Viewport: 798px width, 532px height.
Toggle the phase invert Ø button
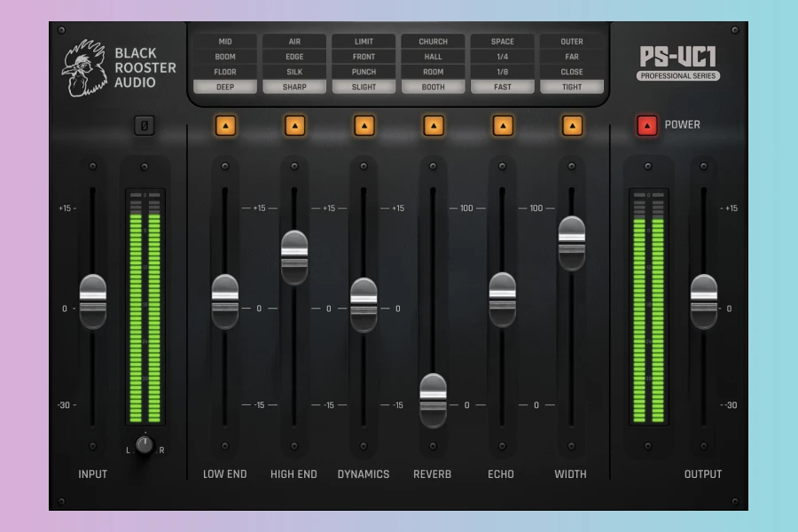144,126
